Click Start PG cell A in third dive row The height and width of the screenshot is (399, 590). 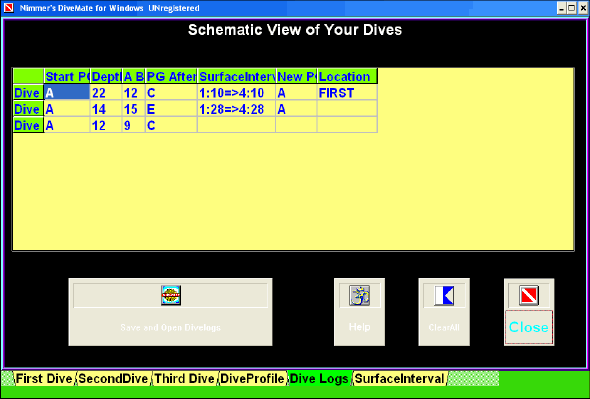[67, 125]
